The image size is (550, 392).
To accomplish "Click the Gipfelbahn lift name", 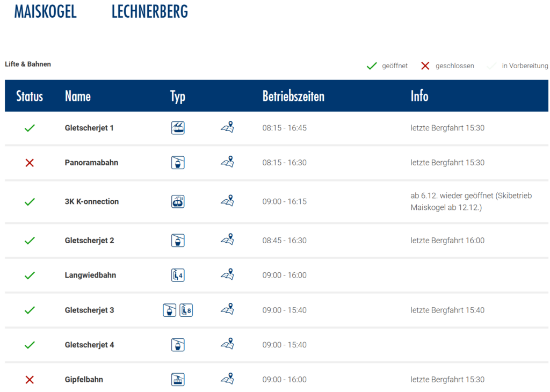I will pos(84,379).
